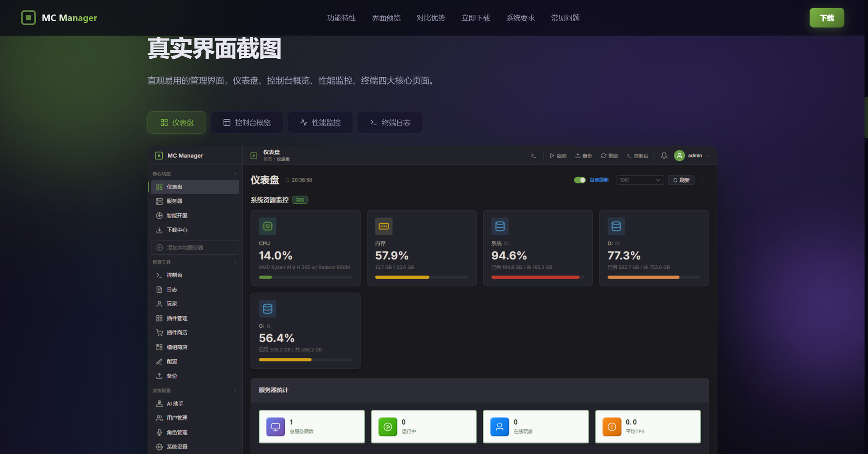The width and height of the screenshot is (868, 454).
Task: Go to 系统要求 in the top navigation
Action: click(x=520, y=18)
